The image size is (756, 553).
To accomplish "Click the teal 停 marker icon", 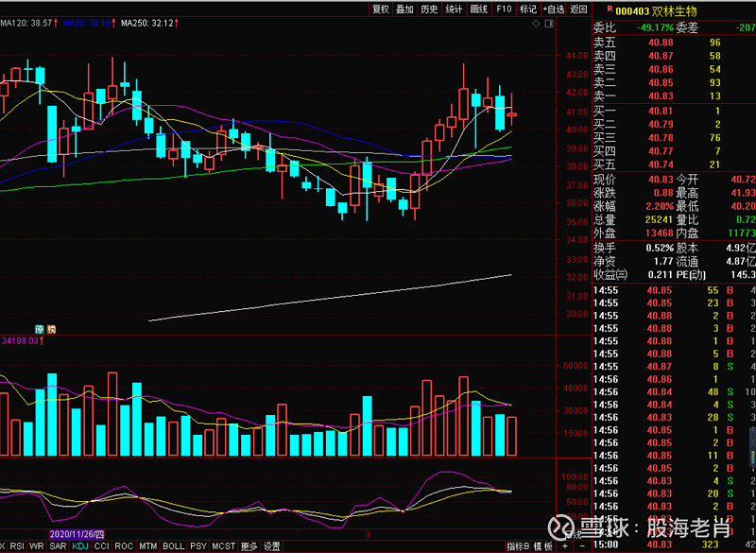I will tap(40, 329).
